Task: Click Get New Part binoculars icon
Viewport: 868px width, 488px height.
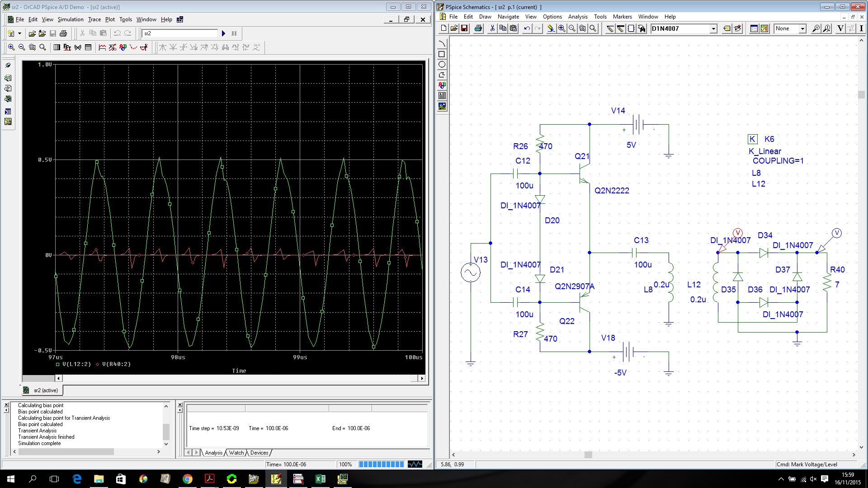Action: pyautogui.click(x=642, y=28)
